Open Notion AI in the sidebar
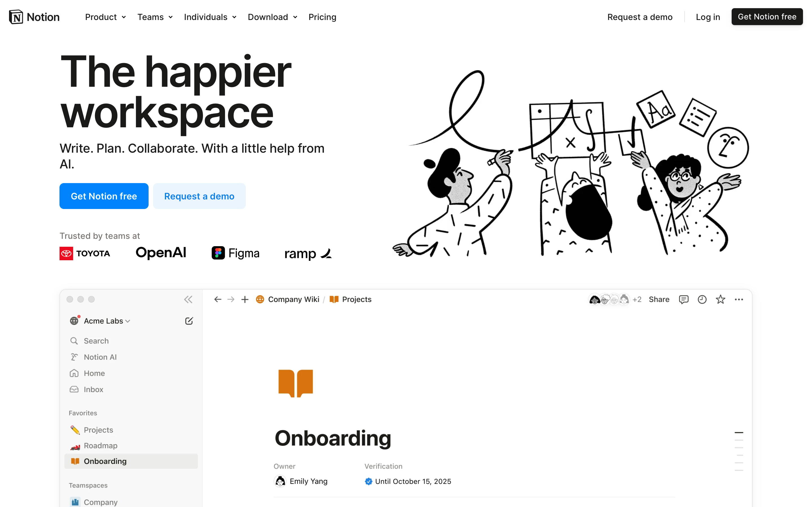The width and height of the screenshot is (812, 507). pyautogui.click(x=100, y=357)
